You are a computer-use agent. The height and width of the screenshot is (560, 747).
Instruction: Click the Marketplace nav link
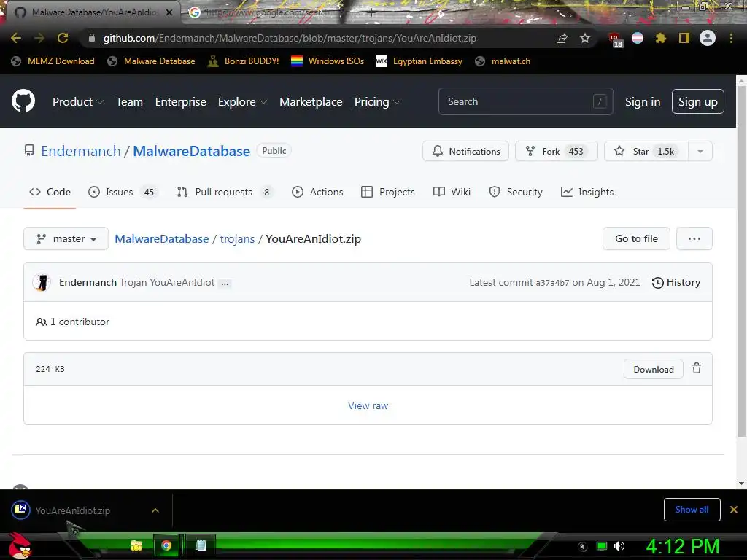[311, 101]
